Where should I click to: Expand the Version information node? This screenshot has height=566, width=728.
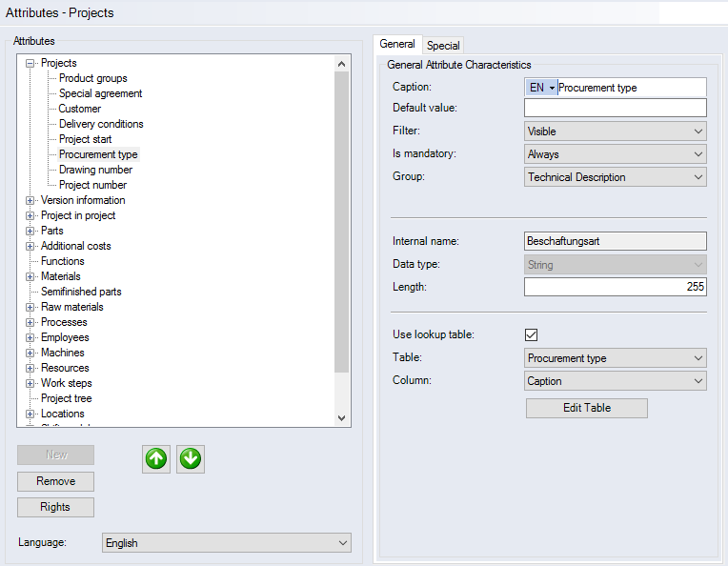coord(30,201)
